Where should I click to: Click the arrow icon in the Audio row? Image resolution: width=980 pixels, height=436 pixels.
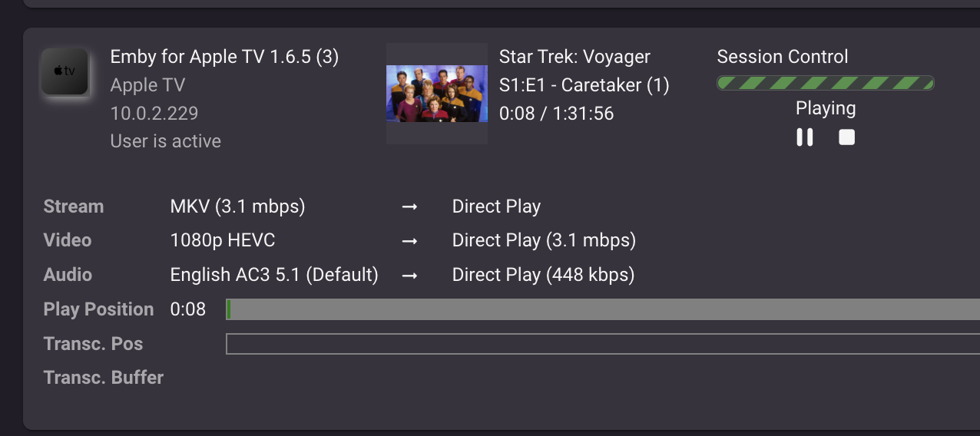(x=409, y=275)
